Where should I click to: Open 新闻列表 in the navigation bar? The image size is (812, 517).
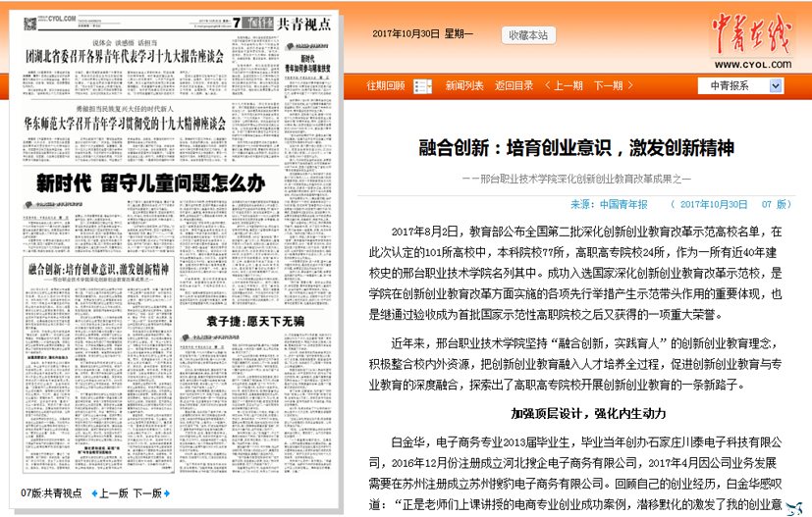[463, 85]
